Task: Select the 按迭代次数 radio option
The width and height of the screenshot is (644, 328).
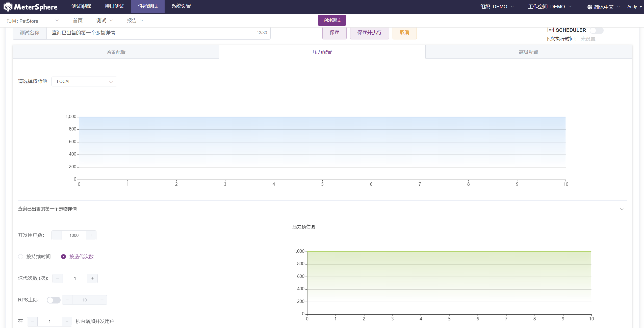Action: pyautogui.click(x=77, y=257)
